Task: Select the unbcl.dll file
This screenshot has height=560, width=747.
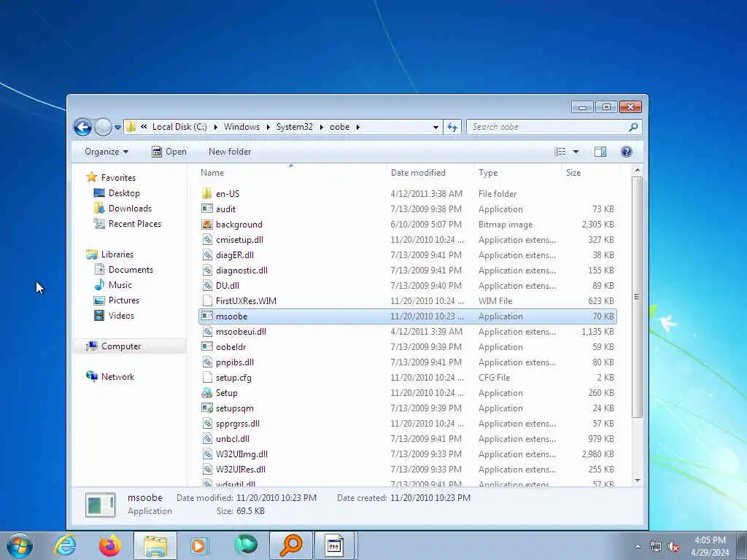Action: point(233,438)
